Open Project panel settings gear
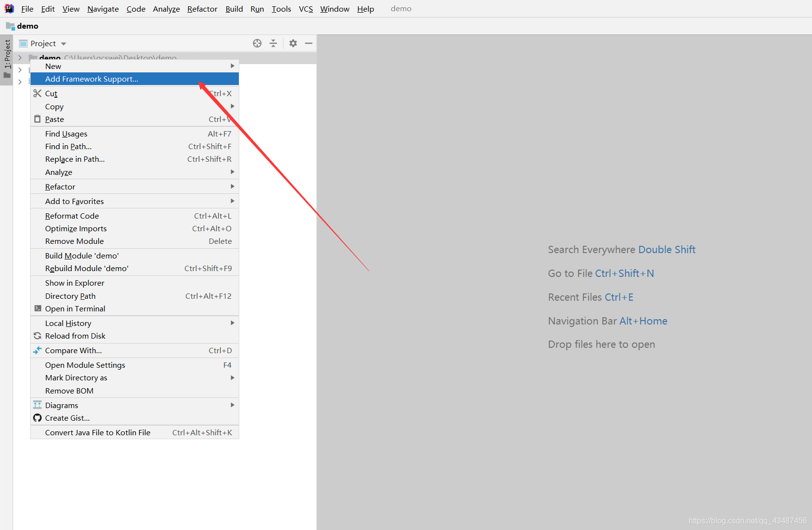812x530 pixels. (x=293, y=43)
